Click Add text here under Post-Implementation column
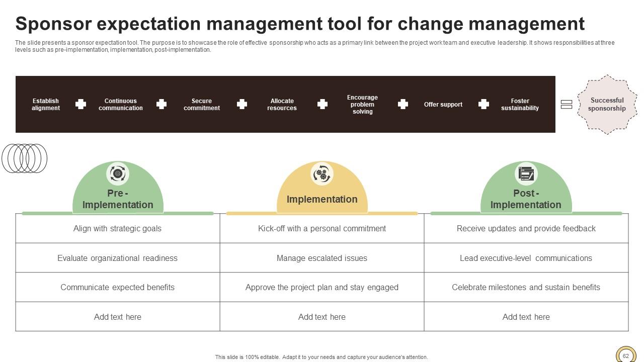The height and width of the screenshot is (362, 644). 526,317
